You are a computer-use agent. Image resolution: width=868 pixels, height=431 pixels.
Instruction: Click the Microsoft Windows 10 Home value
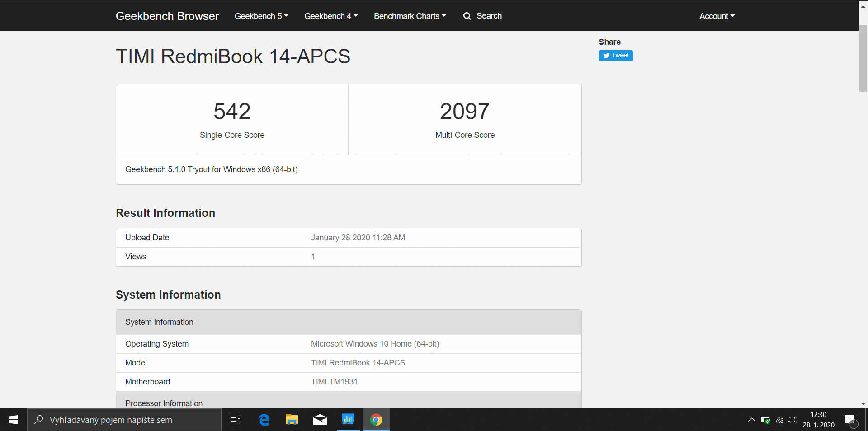[375, 344]
